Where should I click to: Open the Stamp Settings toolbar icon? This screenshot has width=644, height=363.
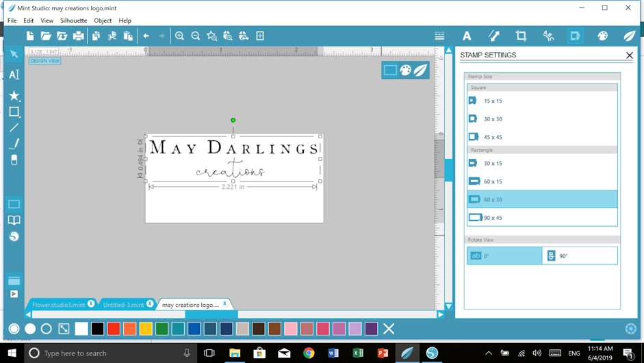(575, 36)
